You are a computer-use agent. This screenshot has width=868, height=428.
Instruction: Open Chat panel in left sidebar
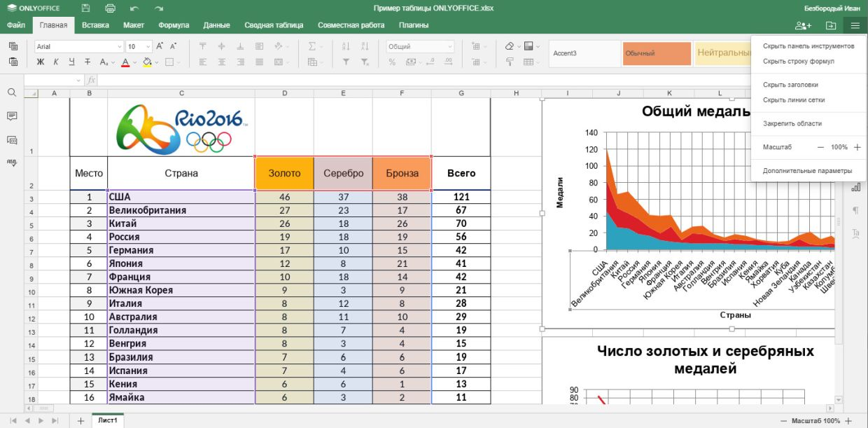12,139
